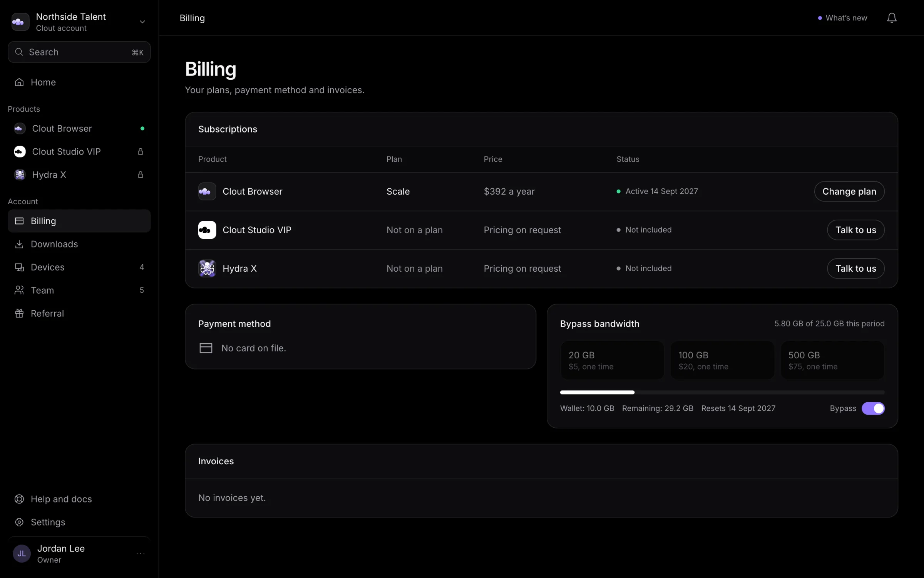
Task: Click the Home house icon
Action: [19, 82]
